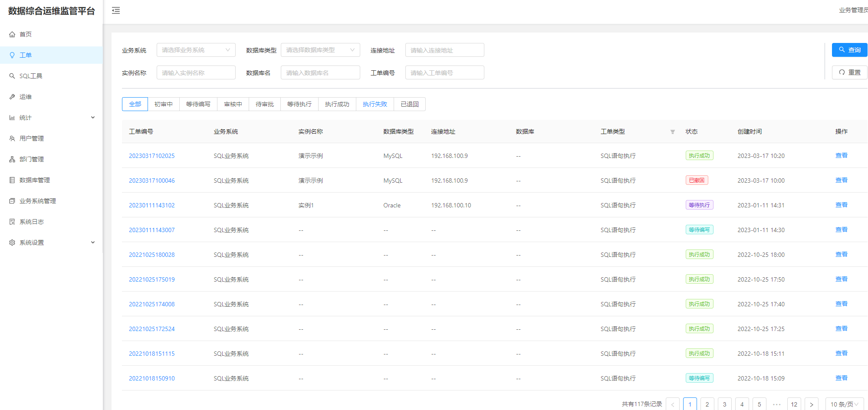This screenshot has width=868, height=410.
Task: Go to previous page using left arrow
Action: click(673, 404)
